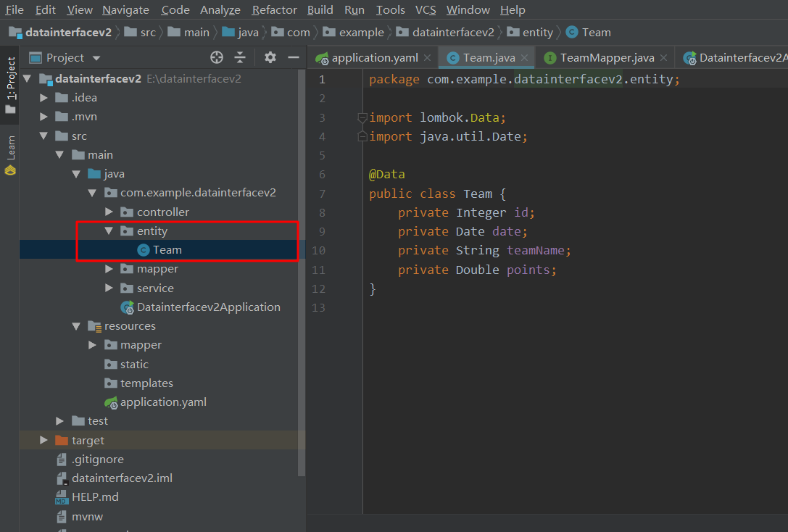This screenshot has width=788, height=532.
Task: Switch to the TeamMapper.java editor tab
Action: [606, 58]
